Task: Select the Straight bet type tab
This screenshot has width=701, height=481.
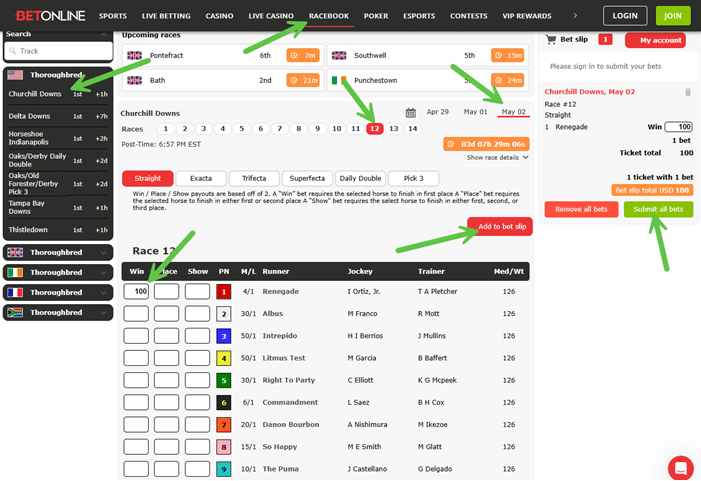Action: coord(148,178)
